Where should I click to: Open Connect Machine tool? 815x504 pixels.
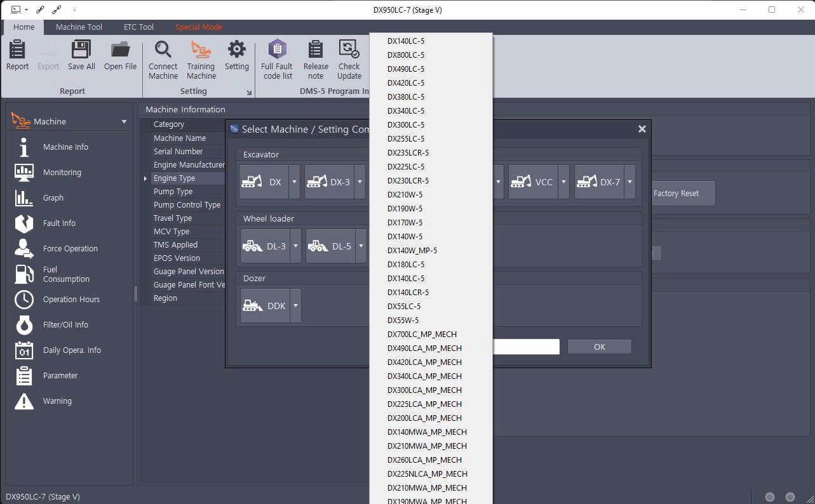click(163, 60)
